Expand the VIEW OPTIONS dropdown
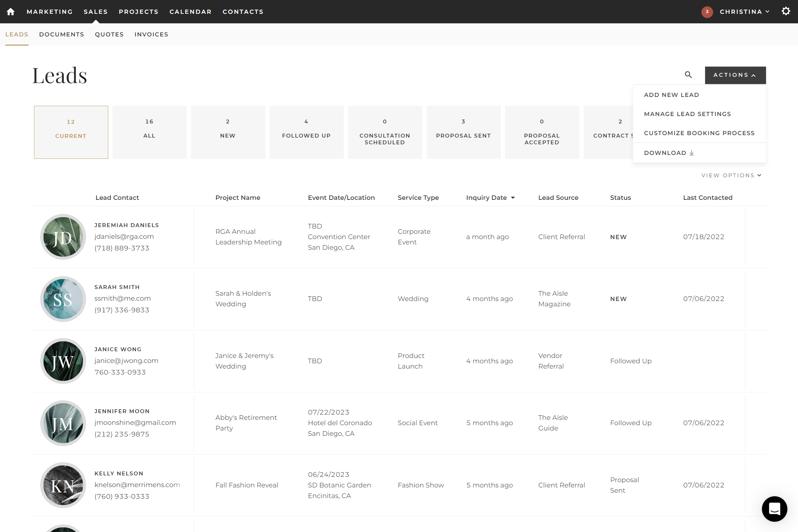The height and width of the screenshot is (532, 798). [731, 175]
